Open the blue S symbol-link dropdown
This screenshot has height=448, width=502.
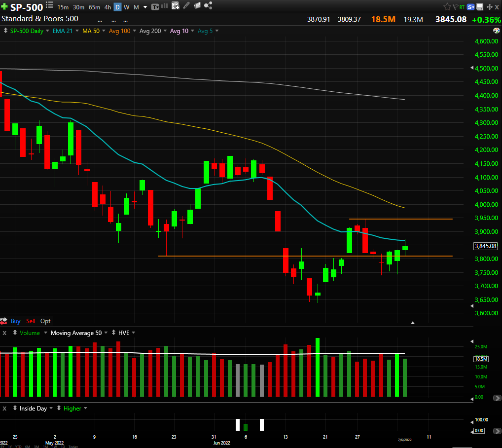470,7
